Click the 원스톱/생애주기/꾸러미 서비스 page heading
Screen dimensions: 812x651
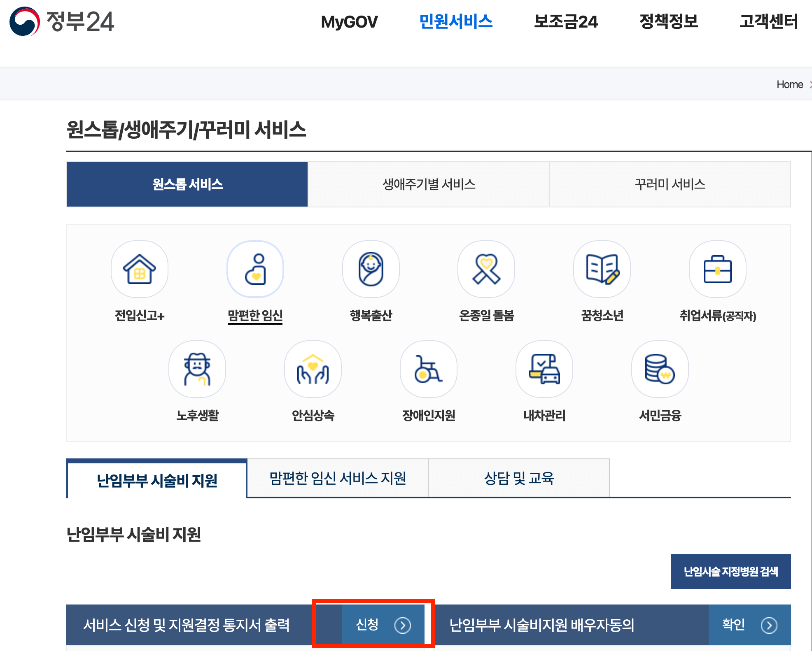pos(186,130)
